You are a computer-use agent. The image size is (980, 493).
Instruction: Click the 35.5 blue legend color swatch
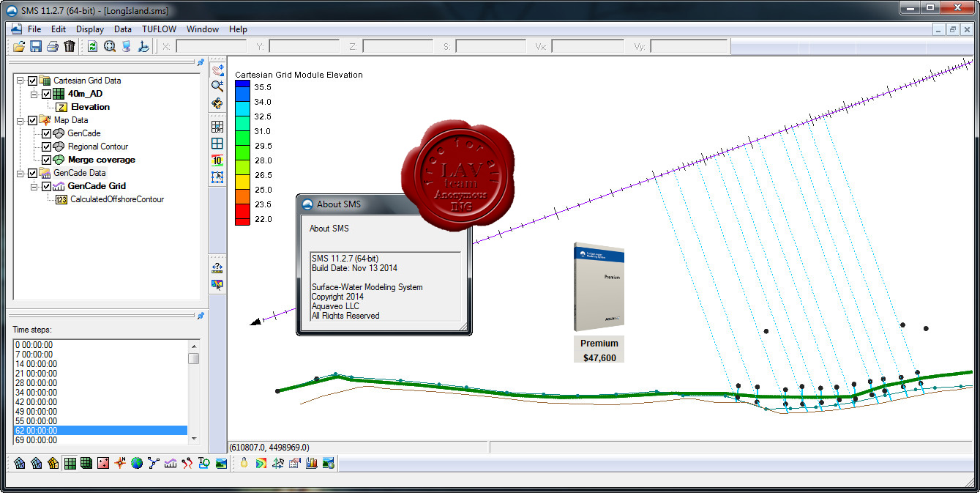pos(242,84)
